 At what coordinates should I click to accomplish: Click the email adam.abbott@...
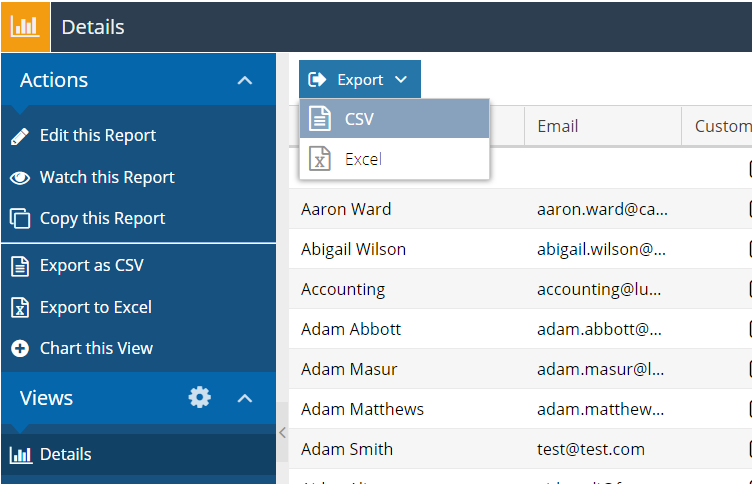(599, 329)
